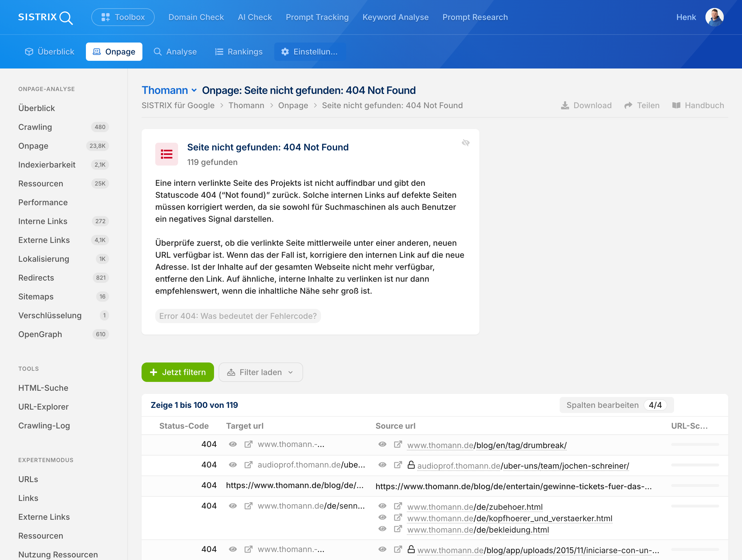Sort by Status-Code column header
Viewport: 742px width, 560px height.
click(184, 426)
